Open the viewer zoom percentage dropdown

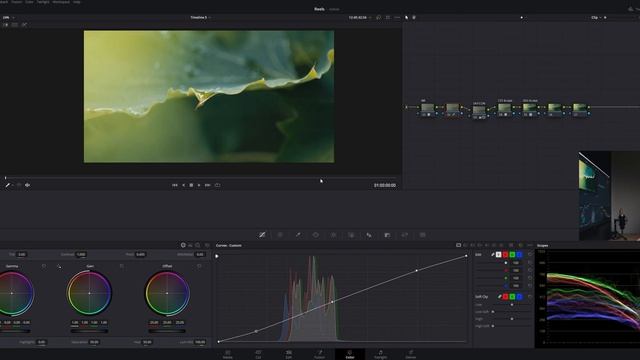tap(9, 18)
